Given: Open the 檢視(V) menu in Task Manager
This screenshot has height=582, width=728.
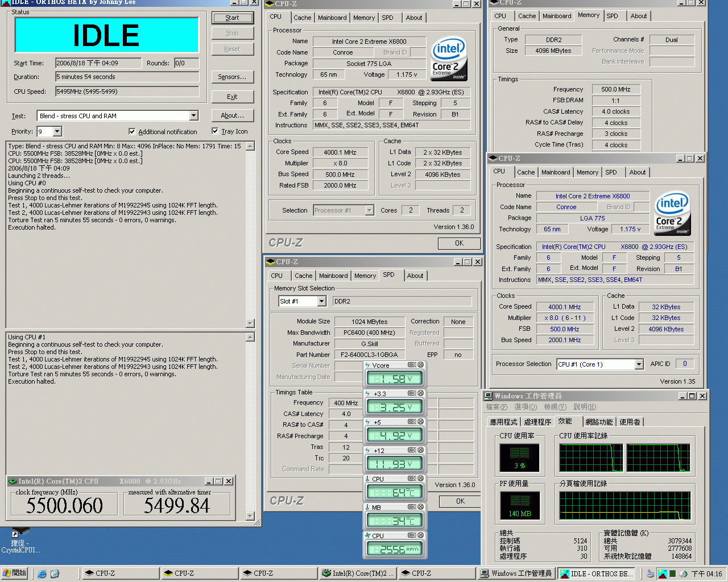Looking at the screenshot, I should pos(555,407).
